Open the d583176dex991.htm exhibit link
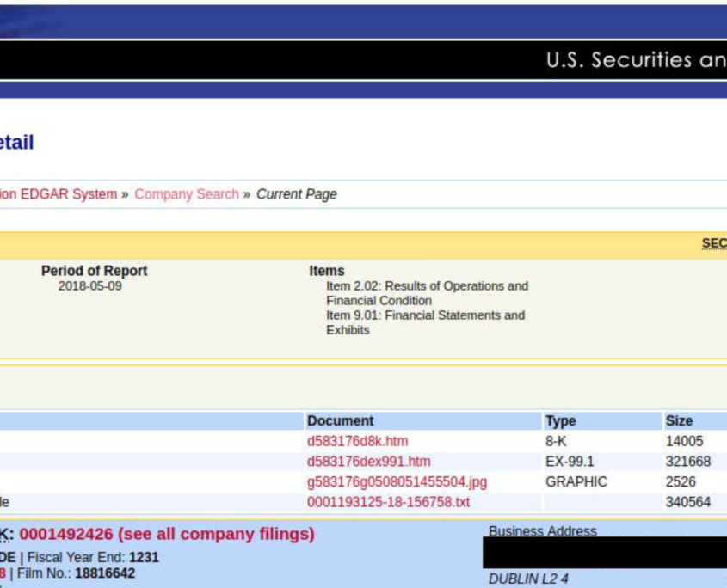This screenshot has height=588, width=727. click(x=368, y=462)
